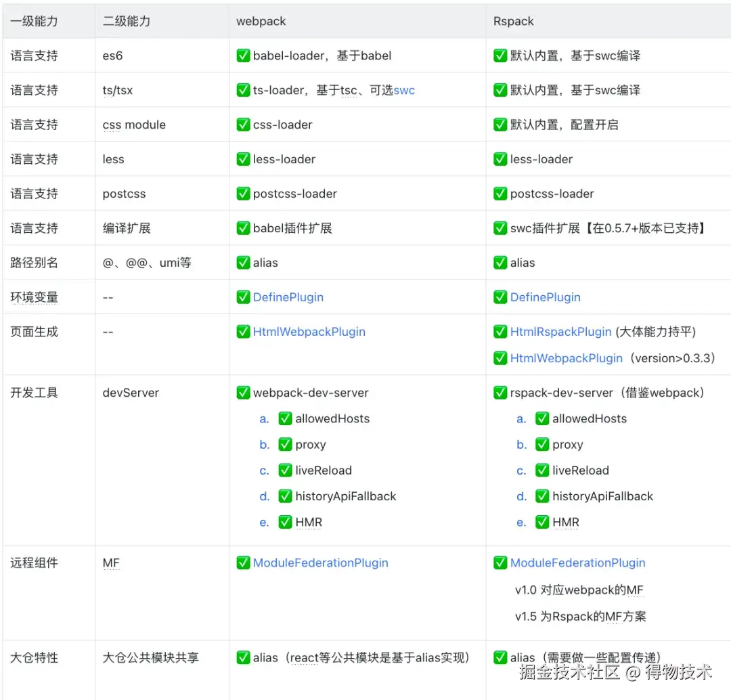Click text v1.5 为Rspack的MF方案
Screen dimensions: 731x700
[581, 617]
